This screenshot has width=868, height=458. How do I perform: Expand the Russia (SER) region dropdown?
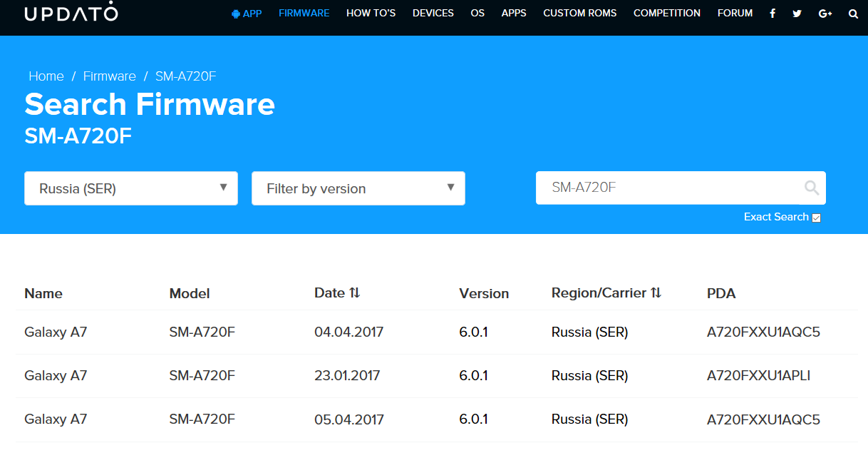coord(131,188)
